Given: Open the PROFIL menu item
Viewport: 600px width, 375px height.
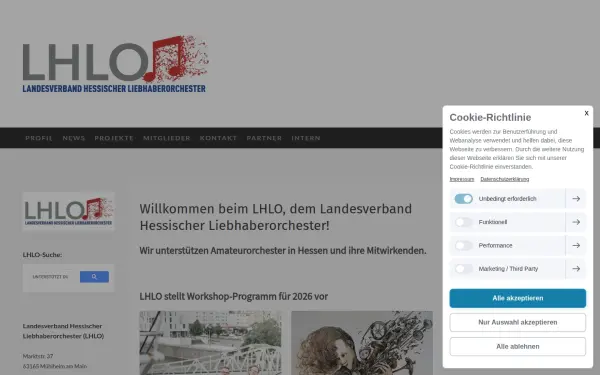Looking at the screenshot, I should (39, 138).
